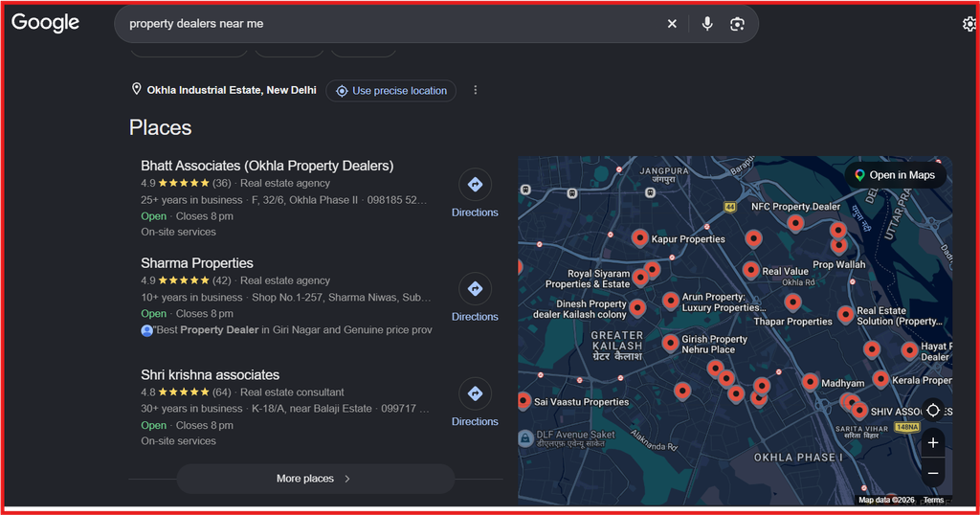Open settings gear icon at top right
The width and height of the screenshot is (980, 515).
(969, 24)
